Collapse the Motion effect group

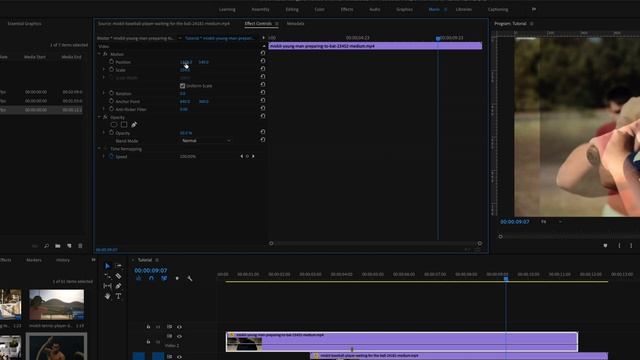pyautogui.click(x=99, y=54)
